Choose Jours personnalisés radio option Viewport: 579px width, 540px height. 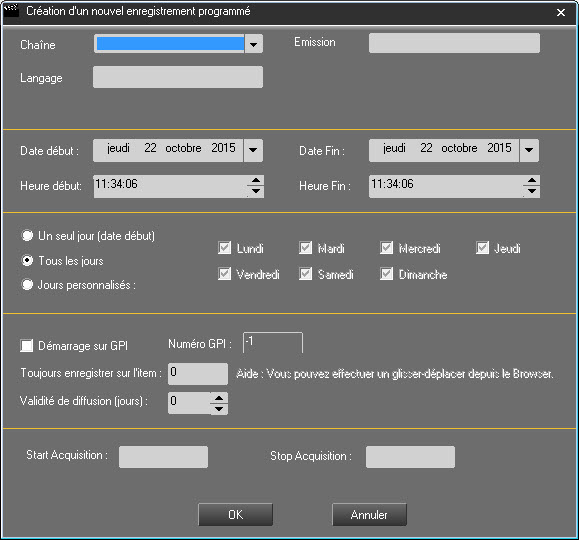point(27,284)
